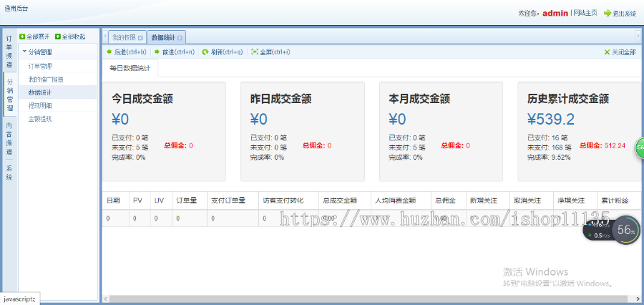Click the 全部收起 button
This screenshot has height=305, width=644.
pos(70,37)
